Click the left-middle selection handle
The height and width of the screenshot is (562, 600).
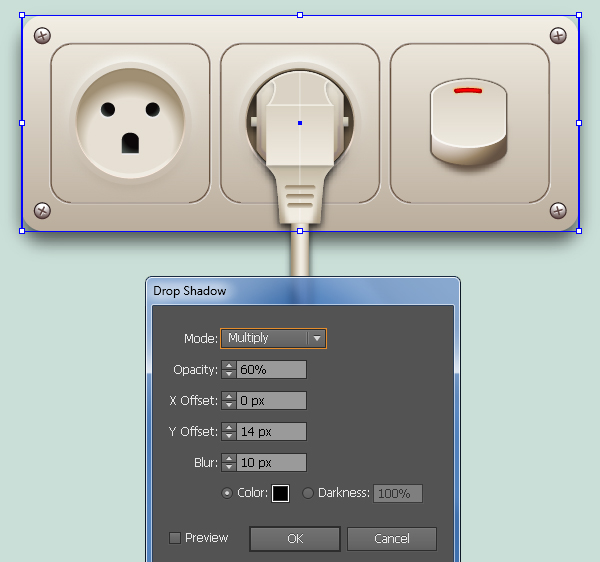pos(22,123)
